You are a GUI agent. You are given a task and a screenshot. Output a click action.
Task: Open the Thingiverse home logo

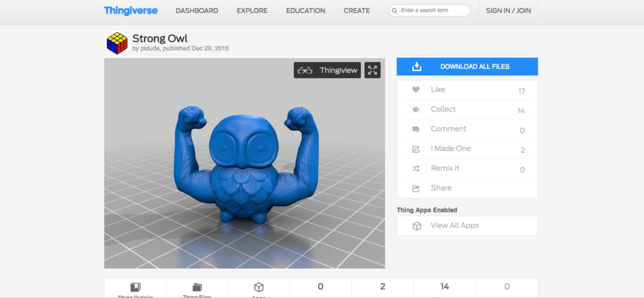131,11
